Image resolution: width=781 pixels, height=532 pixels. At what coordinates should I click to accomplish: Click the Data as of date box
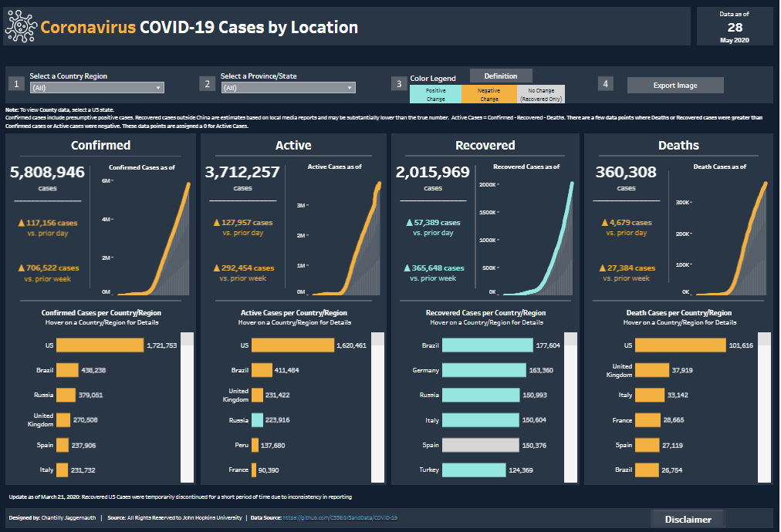[x=734, y=25]
